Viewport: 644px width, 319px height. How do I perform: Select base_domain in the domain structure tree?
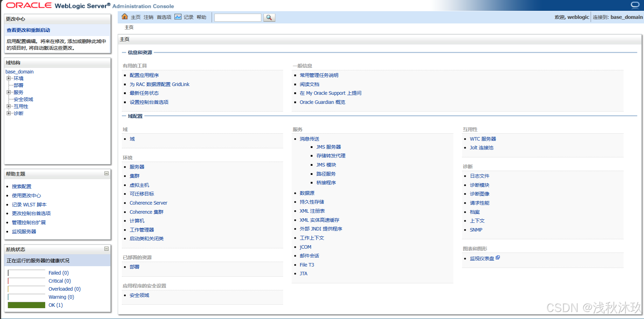(19, 71)
